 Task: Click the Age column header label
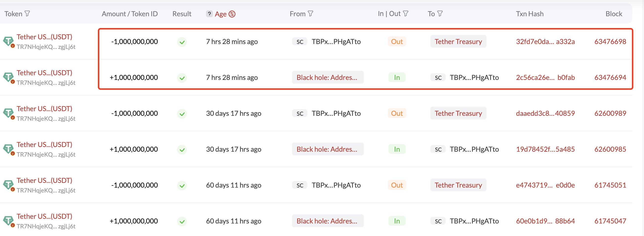(220, 14)
